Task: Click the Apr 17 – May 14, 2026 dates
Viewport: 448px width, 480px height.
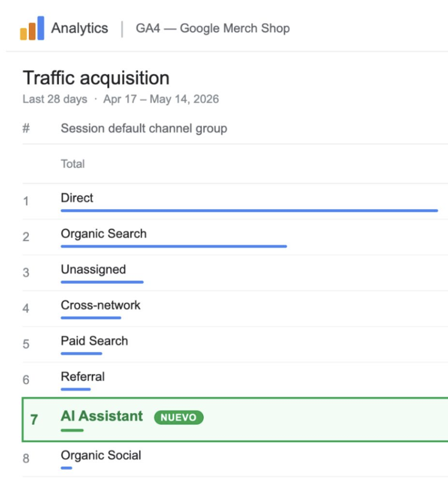Action: click(x=161, y=99)
